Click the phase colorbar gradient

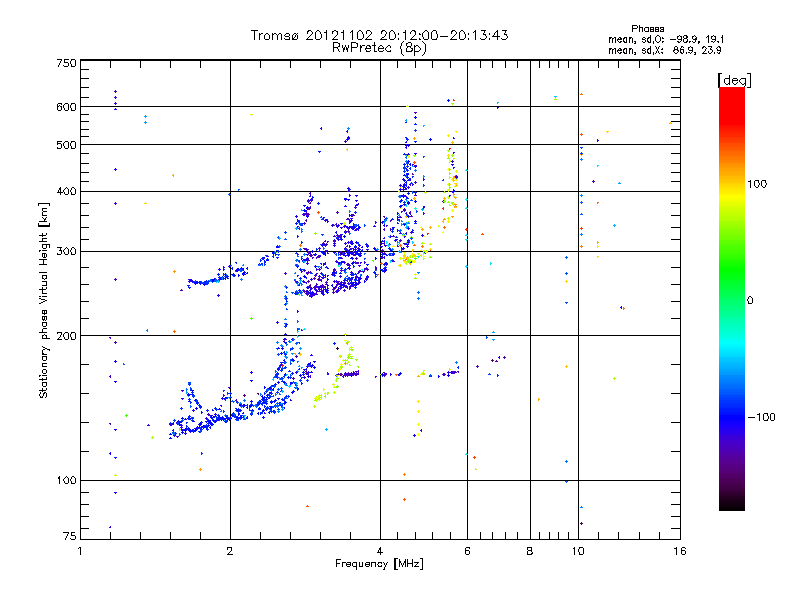[x=732, y=298]
